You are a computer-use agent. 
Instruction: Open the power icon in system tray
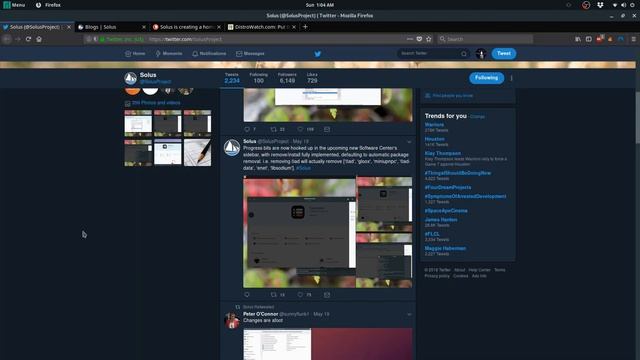633,5
